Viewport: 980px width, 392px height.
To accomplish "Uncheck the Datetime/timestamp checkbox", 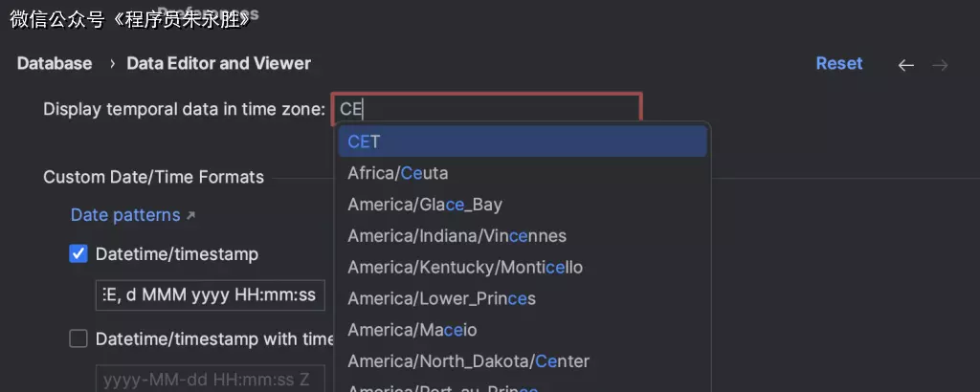I will (78, 254).
